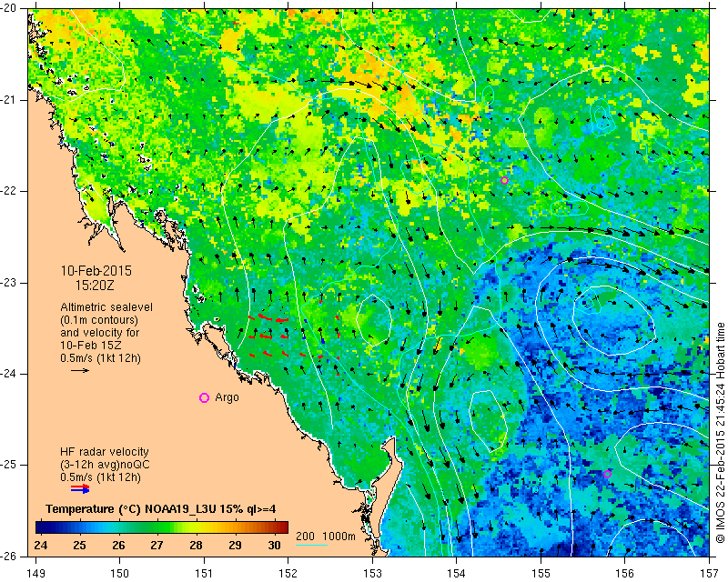Viewport: 728px width, 582px height.
Task: Click the '(3-12h avg)noQC' text
Action: (x=105, y=464)
